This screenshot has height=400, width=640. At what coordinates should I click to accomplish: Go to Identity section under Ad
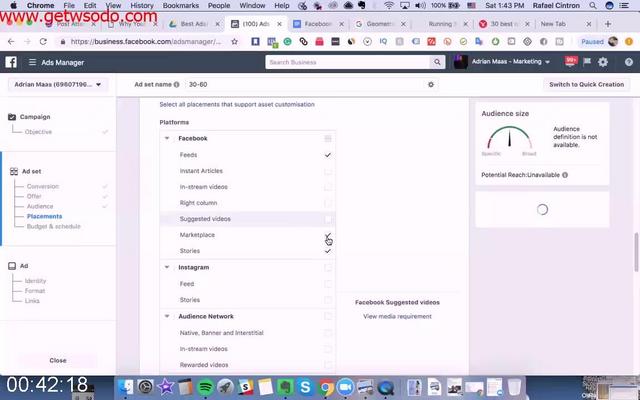[35, 281]
